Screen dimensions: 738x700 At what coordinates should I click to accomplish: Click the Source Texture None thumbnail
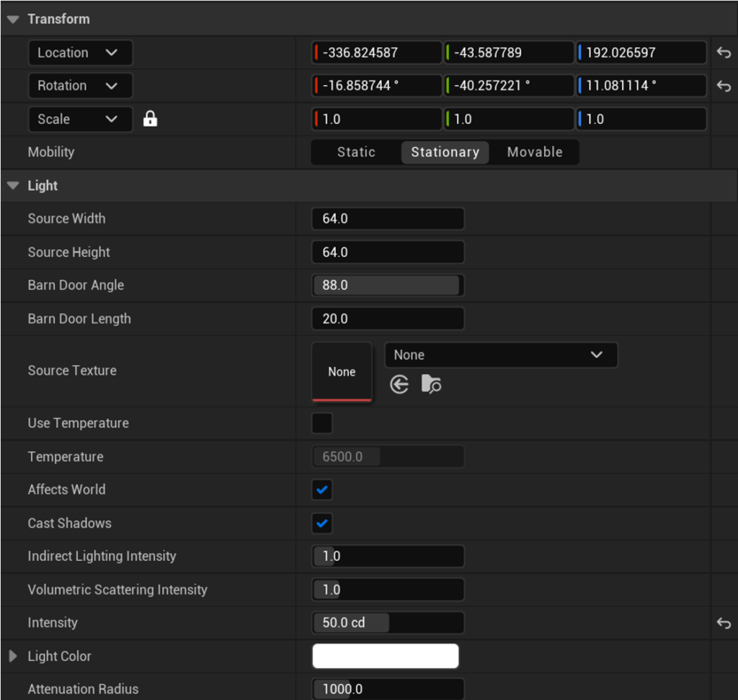(x=342, y=372)
